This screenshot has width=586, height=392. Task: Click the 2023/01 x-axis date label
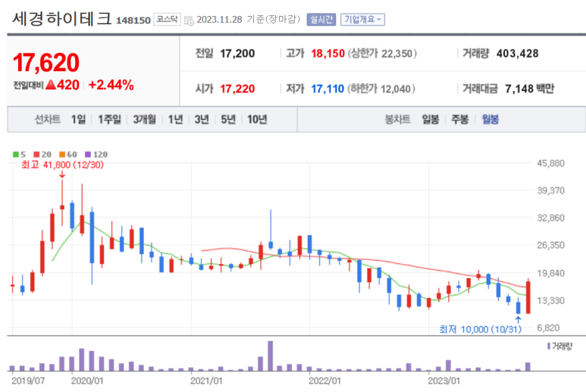click(444, 381)
